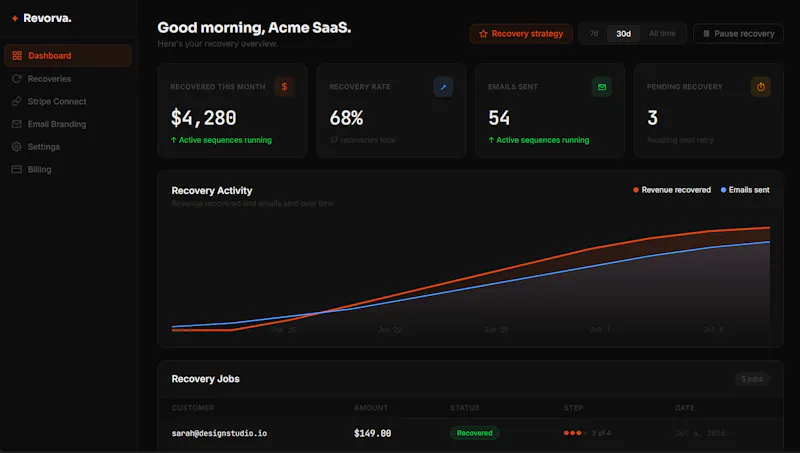Click the arrow icon on Recovery Rate card
The image size is (800, 453).
point(443,87)
